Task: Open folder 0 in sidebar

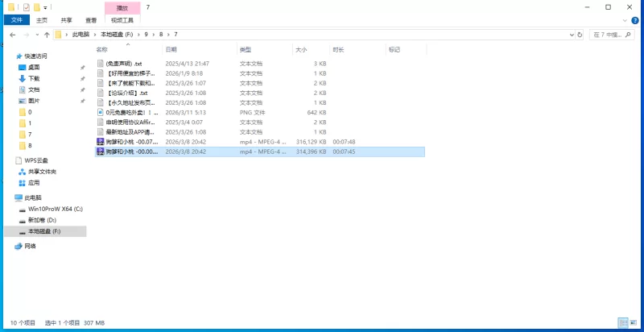Action: (x=30, y=112)
